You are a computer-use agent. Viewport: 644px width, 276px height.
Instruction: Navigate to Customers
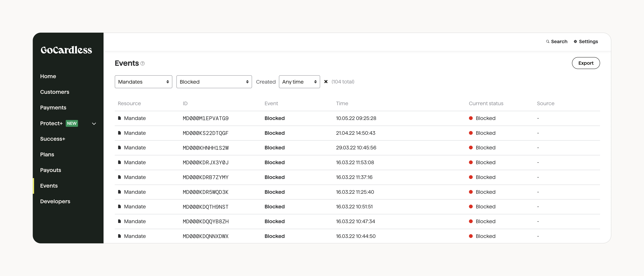[54, 92]
